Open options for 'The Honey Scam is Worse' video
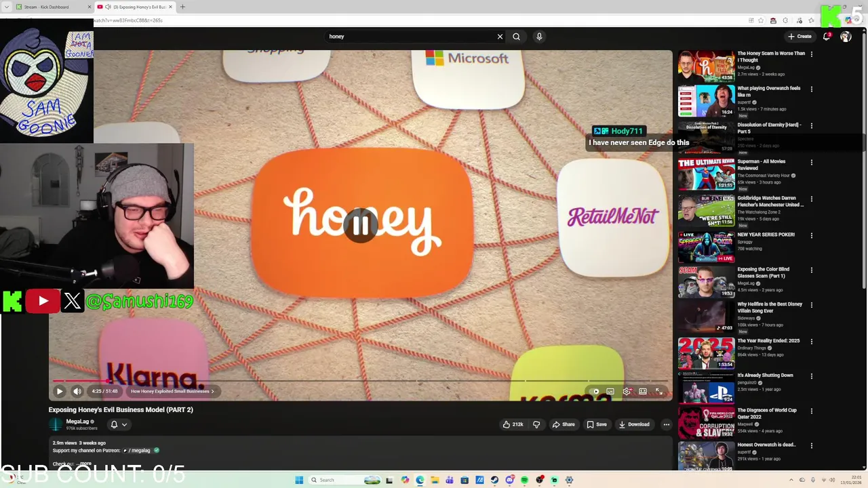 click(811, 54)
